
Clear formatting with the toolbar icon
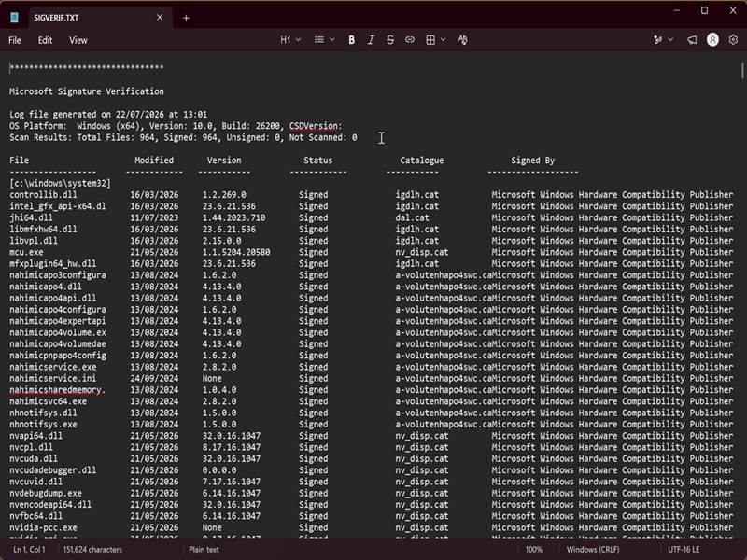(462, 40)
